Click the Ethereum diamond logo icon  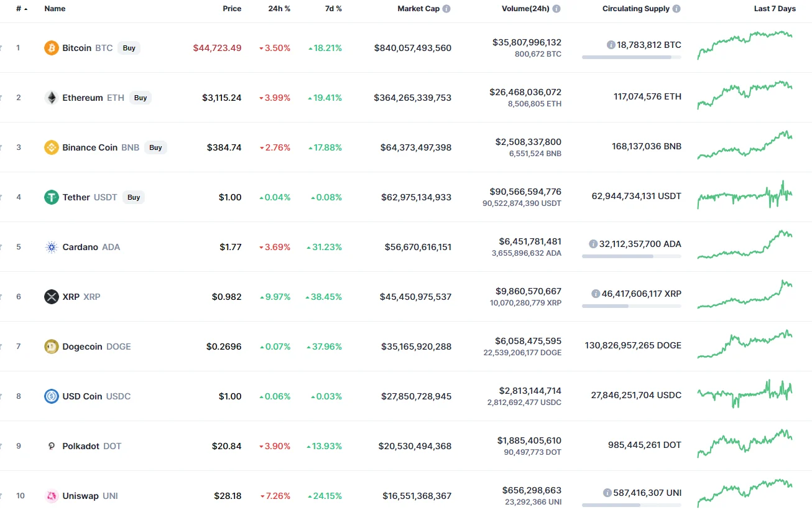tap(52, 98)
